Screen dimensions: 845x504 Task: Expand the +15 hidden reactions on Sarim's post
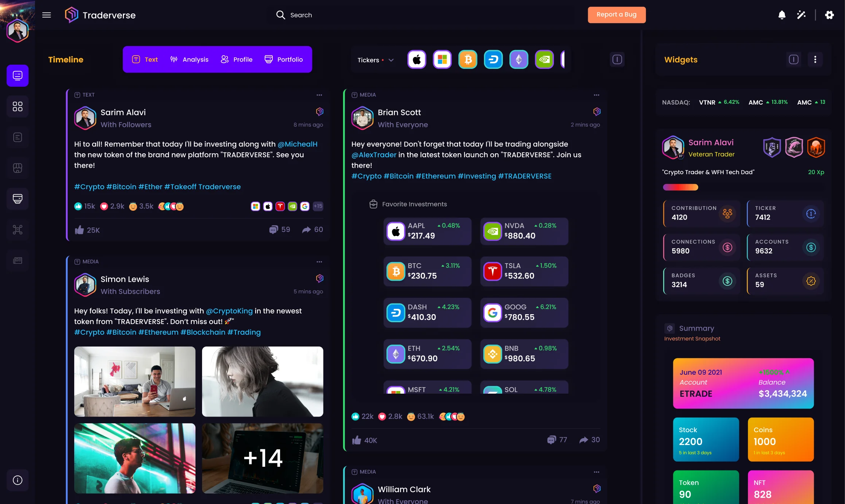tap(318, 206)
